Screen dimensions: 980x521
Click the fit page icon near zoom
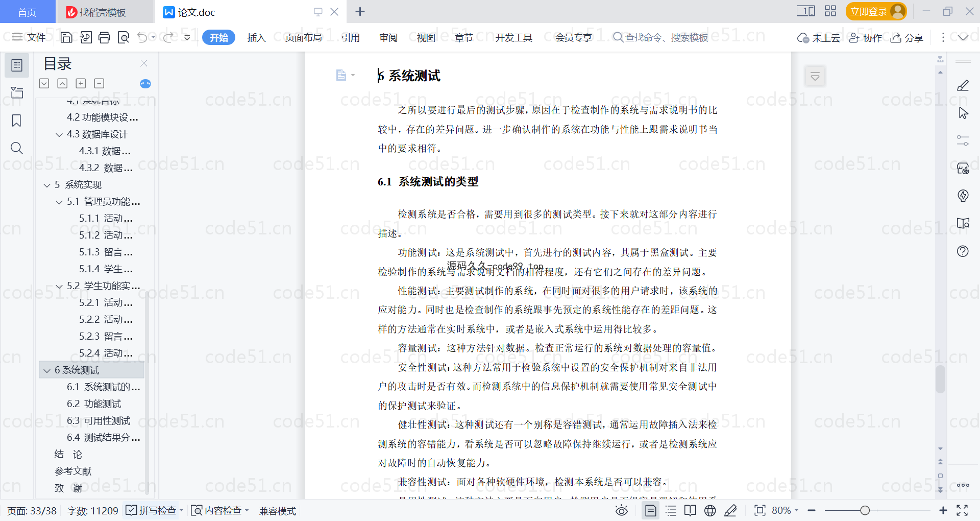759,510
